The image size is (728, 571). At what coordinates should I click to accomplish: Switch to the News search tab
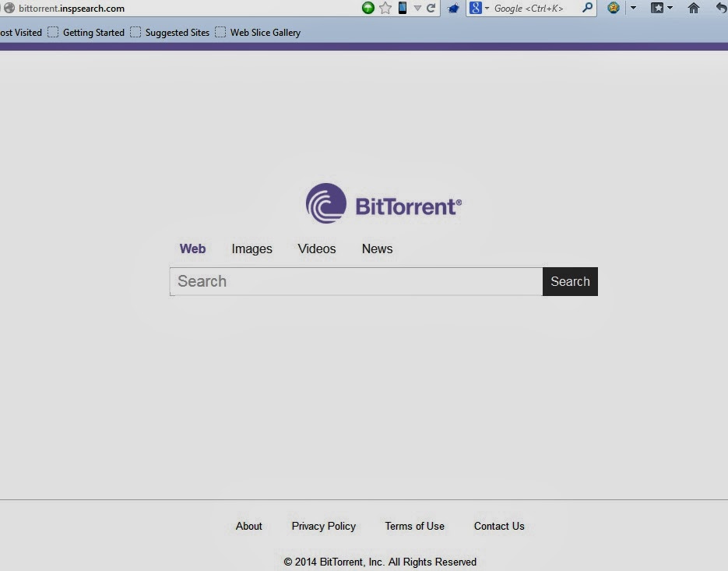(377, 248)
